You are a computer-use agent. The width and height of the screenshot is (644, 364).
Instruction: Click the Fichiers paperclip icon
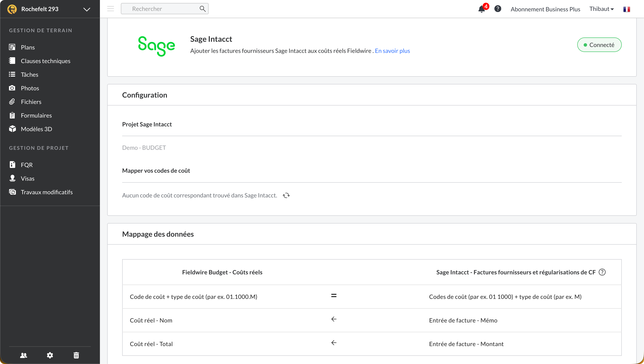pos(12,101)
